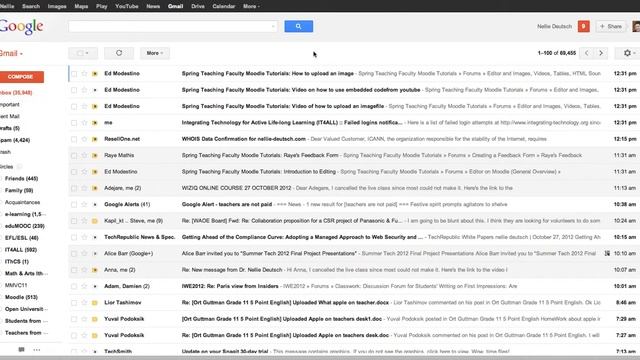Tick checkbox for Google Alerts email
Image resolution: width=640 pixels, height=360 pixels.
point(74,204)
